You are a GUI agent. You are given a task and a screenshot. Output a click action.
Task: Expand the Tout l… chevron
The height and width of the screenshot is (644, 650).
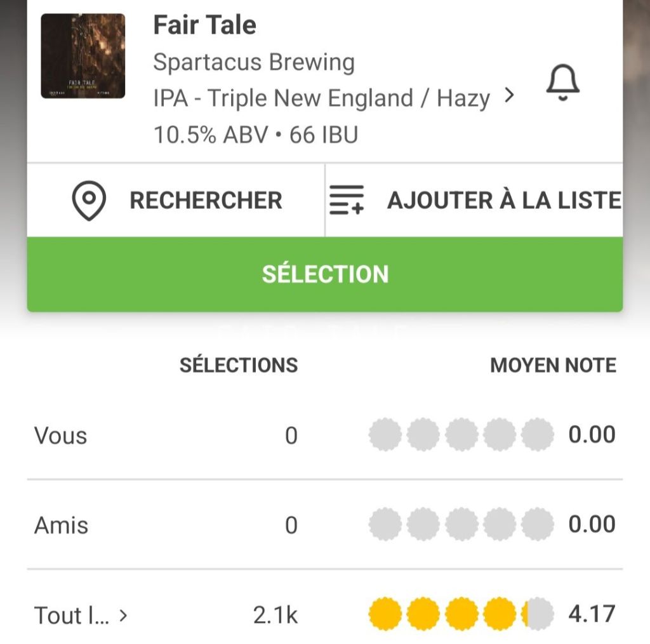123,615
